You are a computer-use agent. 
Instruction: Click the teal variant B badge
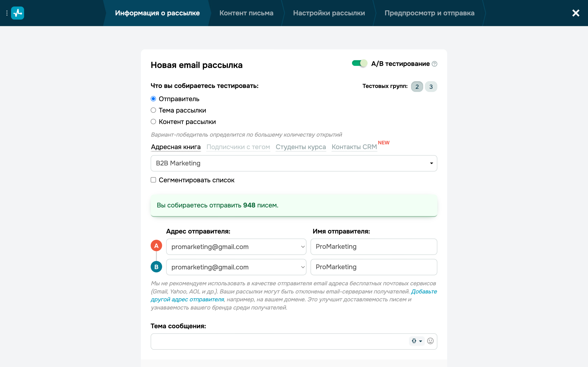click(x=156, y=267)
